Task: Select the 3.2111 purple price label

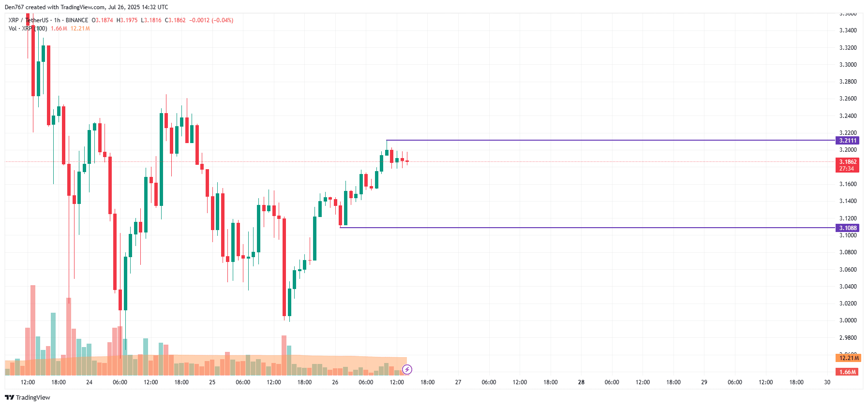Action: coord(847,141)
